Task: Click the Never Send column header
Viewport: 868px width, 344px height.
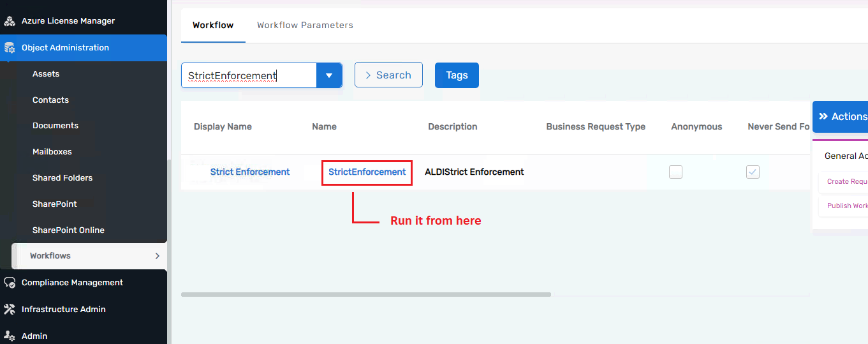Action: coord(778,127)
